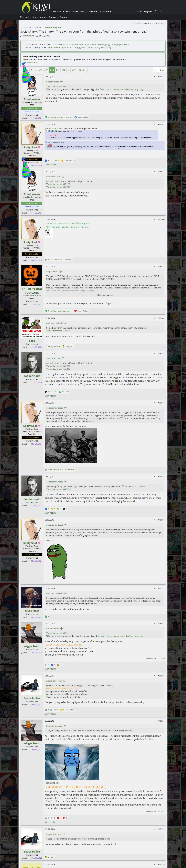186x868 pixels.
Task: Click the Substack link in the notice
Action: click(106, 47)
